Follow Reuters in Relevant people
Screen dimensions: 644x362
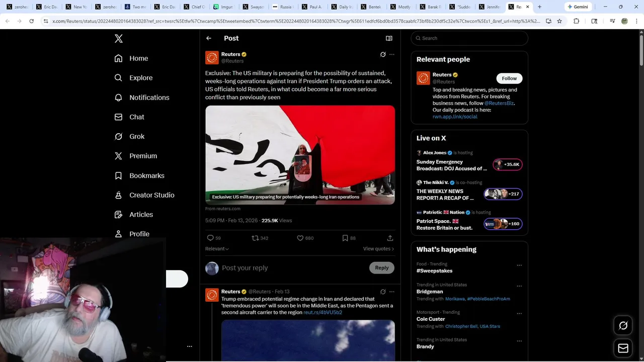509,78
